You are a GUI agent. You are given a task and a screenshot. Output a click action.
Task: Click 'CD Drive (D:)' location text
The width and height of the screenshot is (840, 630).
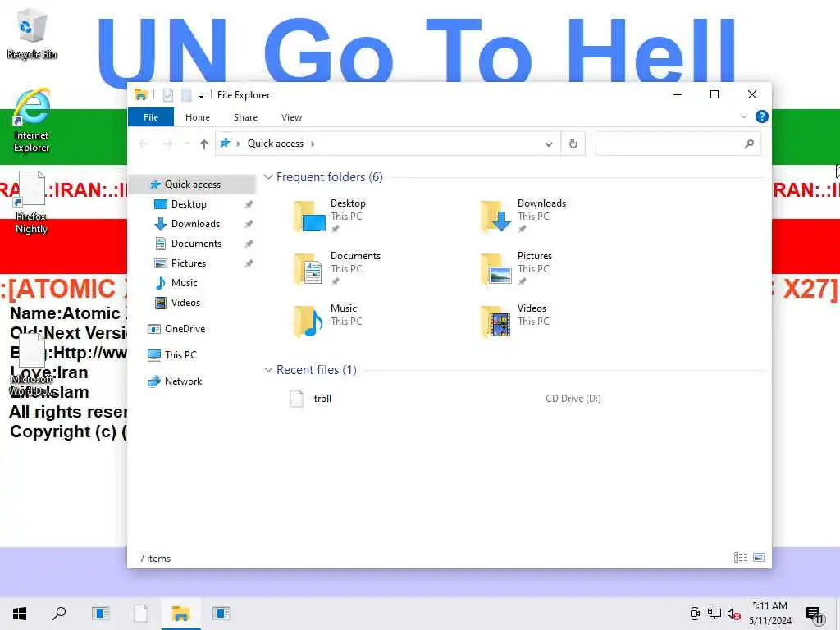[573, 399]
